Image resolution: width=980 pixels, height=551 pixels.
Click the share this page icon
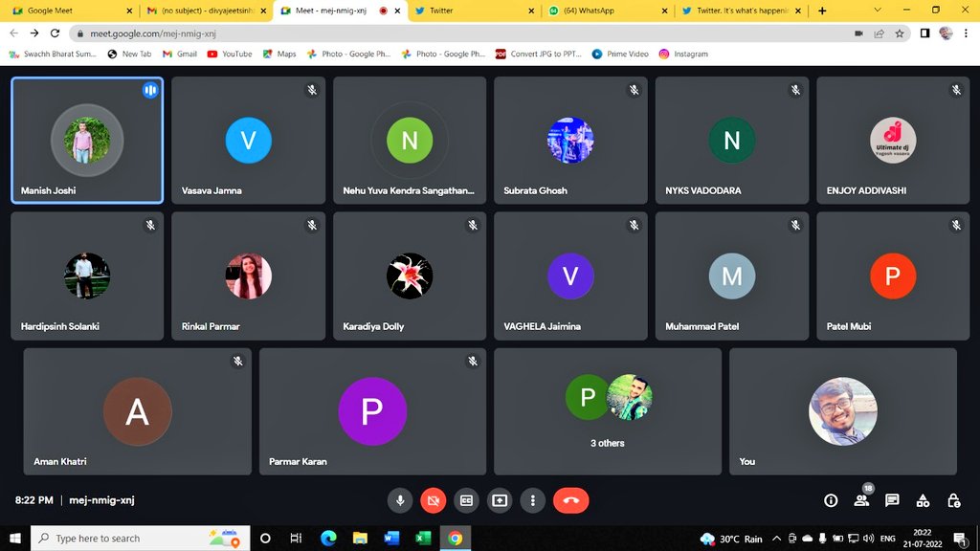click(879, 33)
